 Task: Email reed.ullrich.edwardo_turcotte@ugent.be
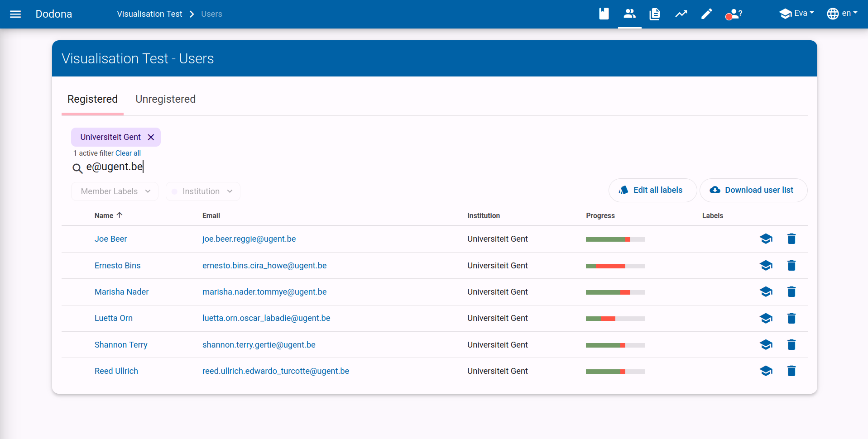276,371
